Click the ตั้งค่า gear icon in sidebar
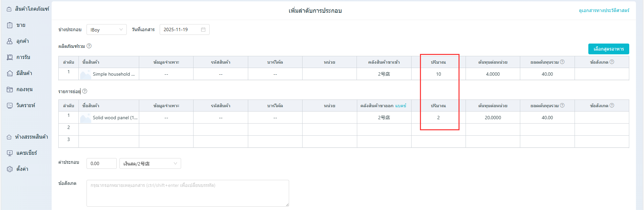644x210 pixels. click(x=10, y=169)
